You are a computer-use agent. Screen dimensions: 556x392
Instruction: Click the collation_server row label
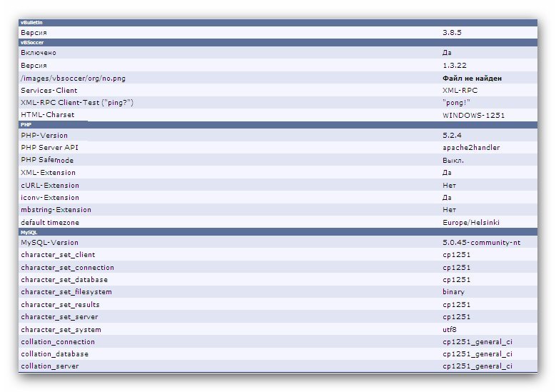(x=50, y=366)
